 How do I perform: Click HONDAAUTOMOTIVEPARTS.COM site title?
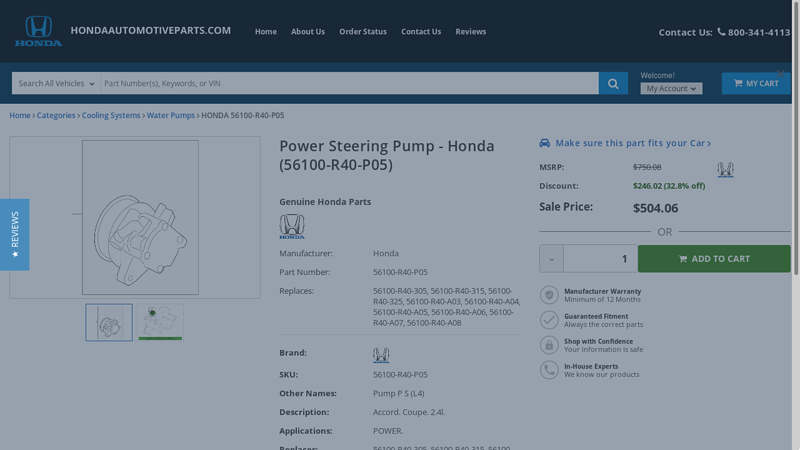[x=151, y=31]
